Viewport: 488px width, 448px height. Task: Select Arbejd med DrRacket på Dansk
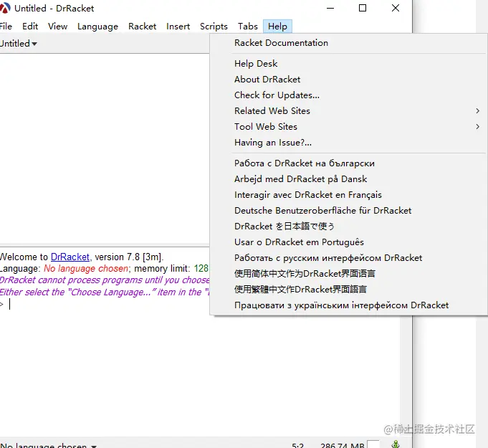pyautogui.click(x=348, y=179)
